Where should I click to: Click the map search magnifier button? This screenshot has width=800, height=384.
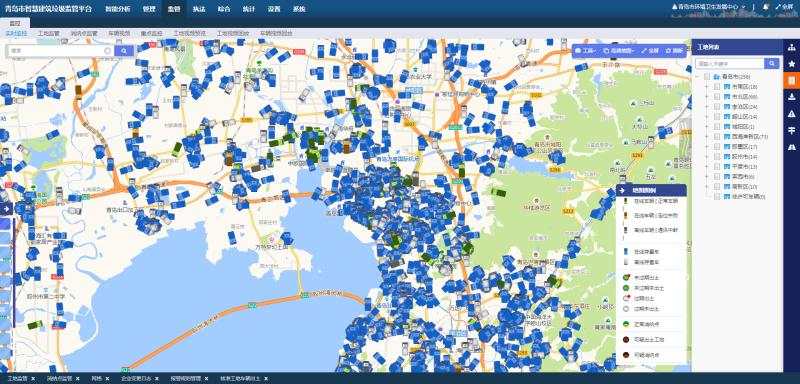tap(124, 50)
